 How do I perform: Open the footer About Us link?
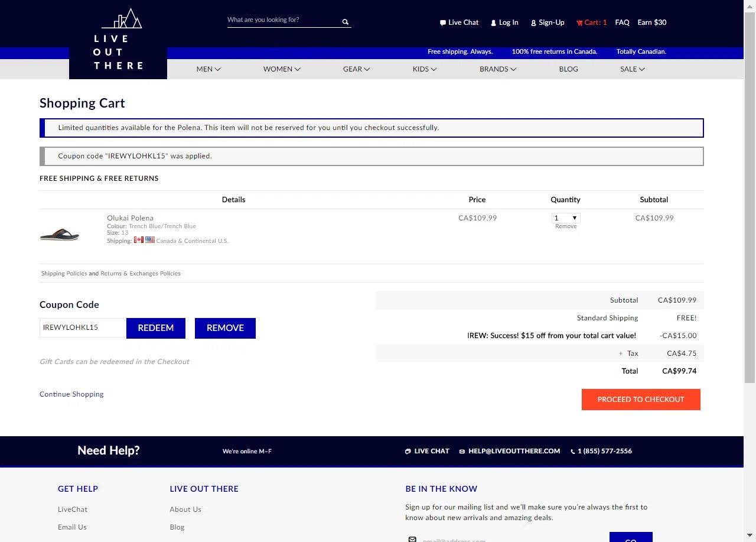pos(185,509)
